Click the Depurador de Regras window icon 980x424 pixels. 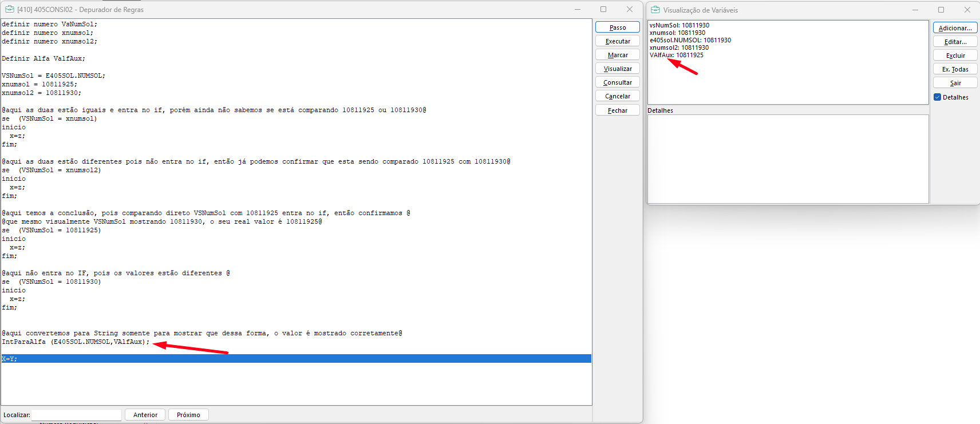point(9,9)
